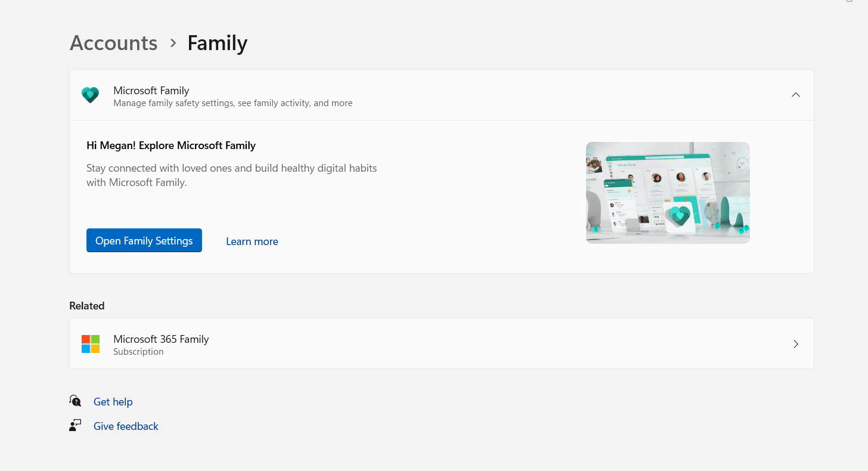Open the Give feedback link

point(126,426)
